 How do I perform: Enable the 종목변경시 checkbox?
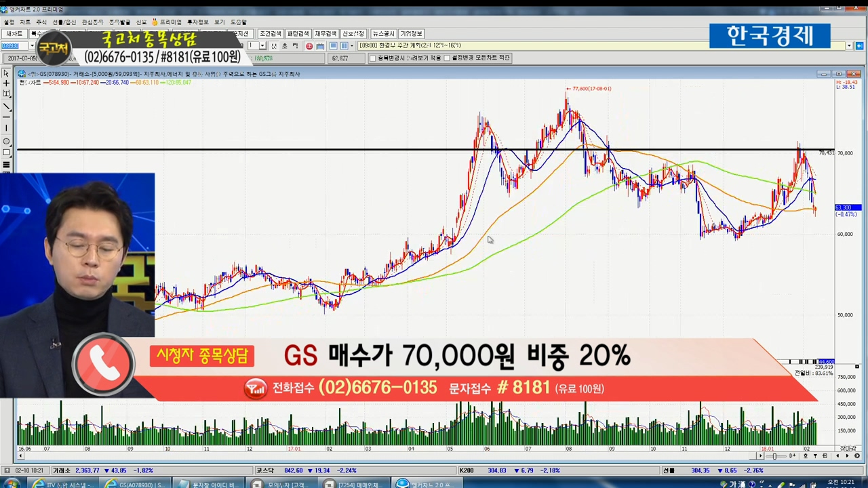click(x=372, y=58)
